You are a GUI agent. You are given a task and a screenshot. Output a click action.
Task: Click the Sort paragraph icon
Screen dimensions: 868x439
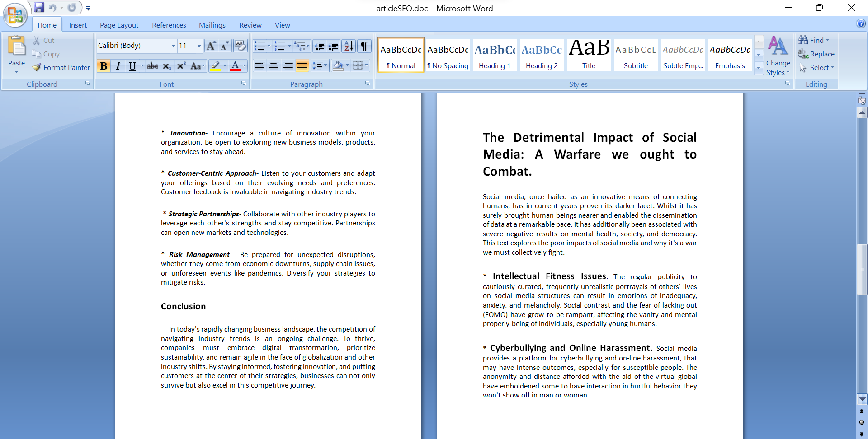coord(348,46)
